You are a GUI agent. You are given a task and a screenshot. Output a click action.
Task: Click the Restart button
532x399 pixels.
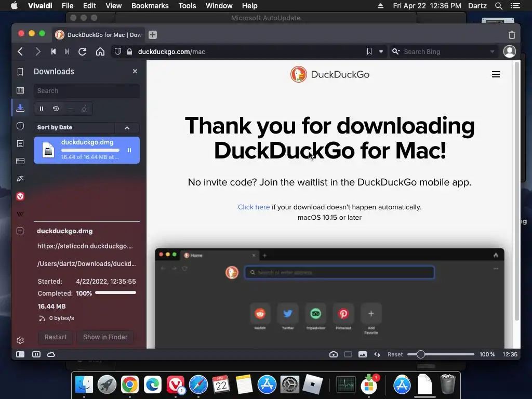(x=56, y=337)
